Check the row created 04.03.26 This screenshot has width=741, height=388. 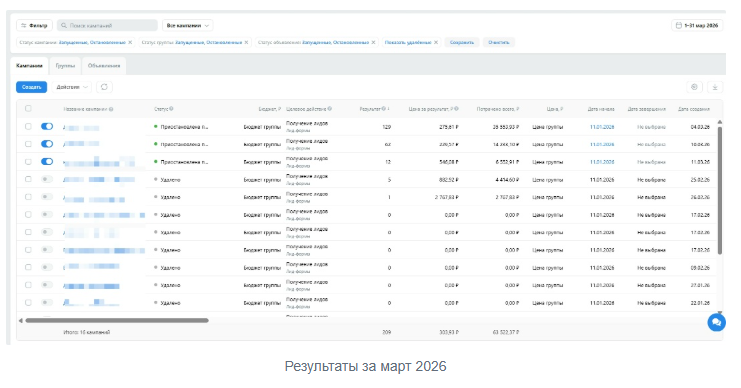click(28, 127)
